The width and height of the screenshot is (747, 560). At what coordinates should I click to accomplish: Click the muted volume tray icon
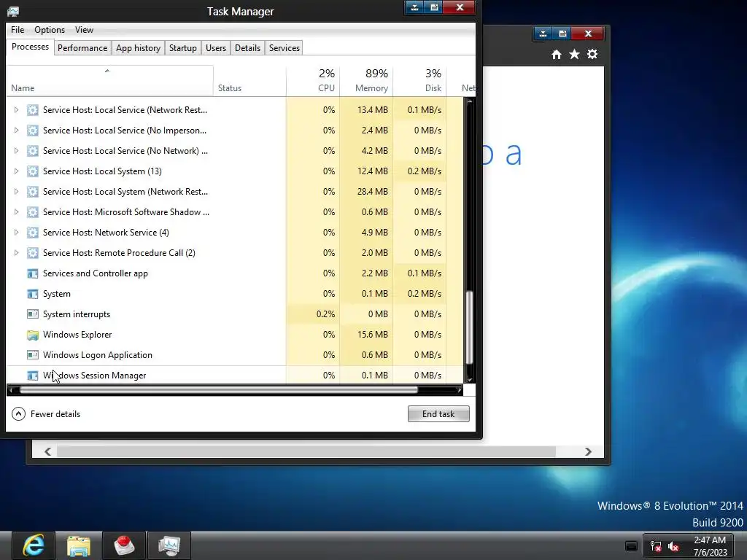(x=673, y=546)
